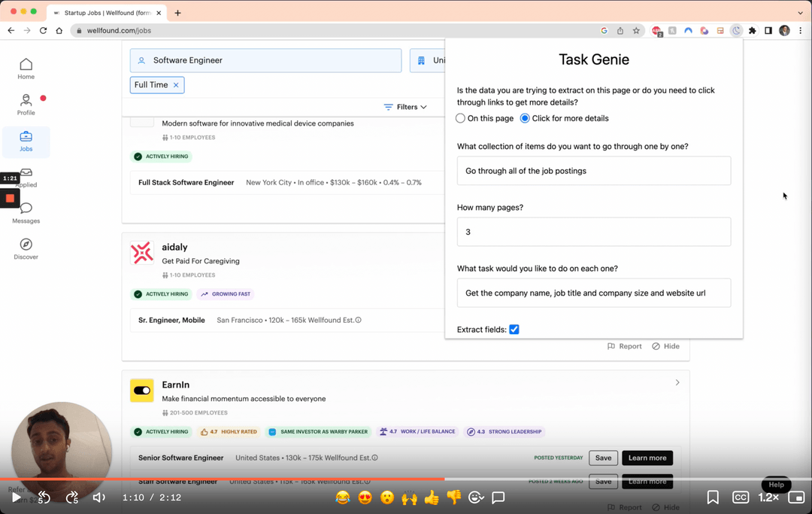Expand the Filters dropdown
812x514 pixels.
click(404, 107)
